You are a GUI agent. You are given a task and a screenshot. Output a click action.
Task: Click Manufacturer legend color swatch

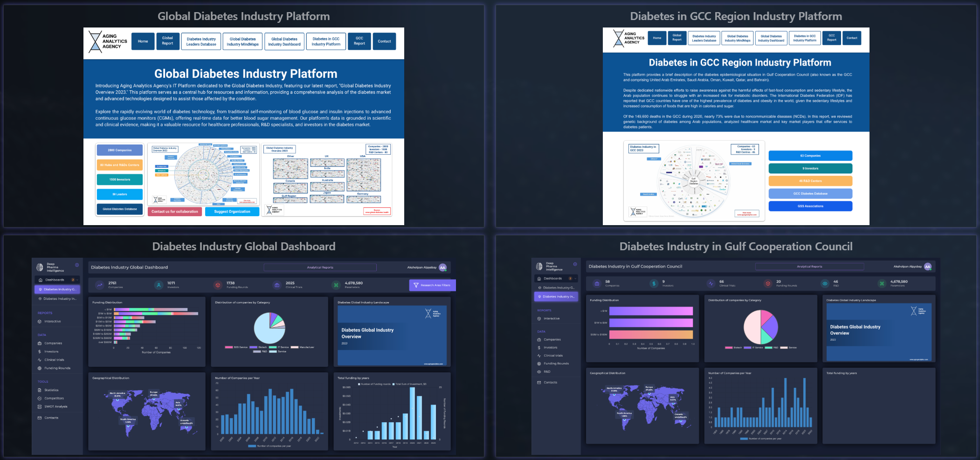297,347
